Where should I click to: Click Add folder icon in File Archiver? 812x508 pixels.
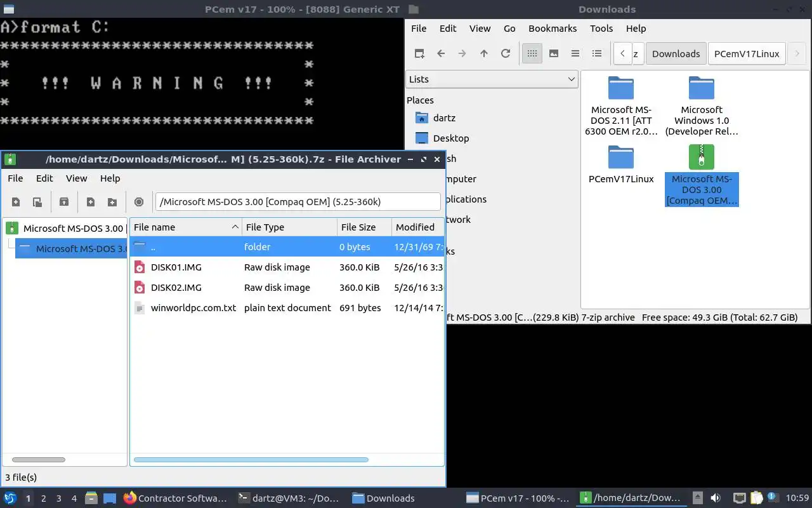point(112,202)
